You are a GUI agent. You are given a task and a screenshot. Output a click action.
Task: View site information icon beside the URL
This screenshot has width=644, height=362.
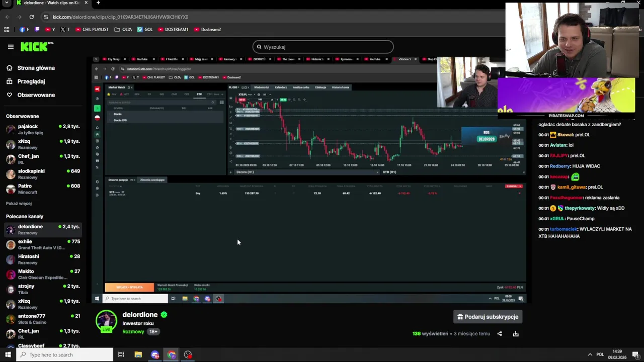point(46,17)
